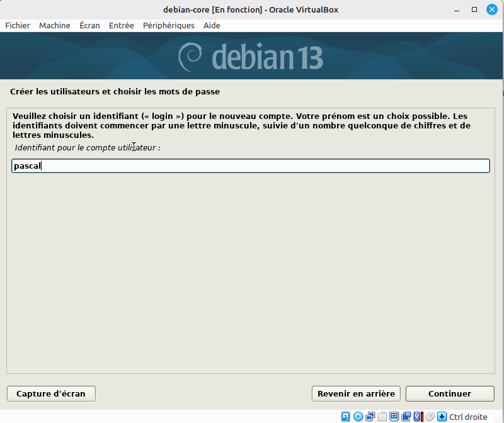Image resolution: width=504 pixels, height=423 pixels.
Task: Click the keyboard capture arrow icon
Action: click(x=442, y=417)
